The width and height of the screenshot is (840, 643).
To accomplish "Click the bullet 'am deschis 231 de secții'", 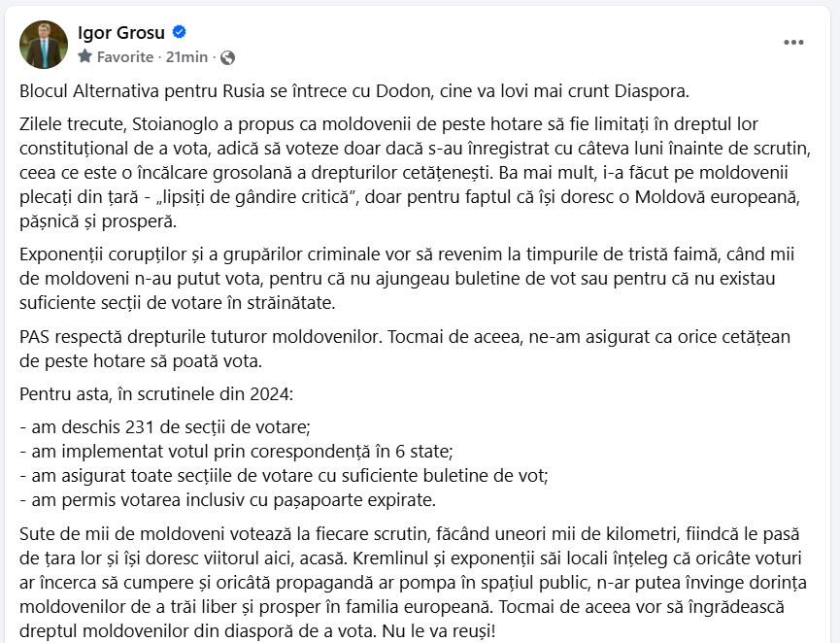I will [x=165, y=427].
